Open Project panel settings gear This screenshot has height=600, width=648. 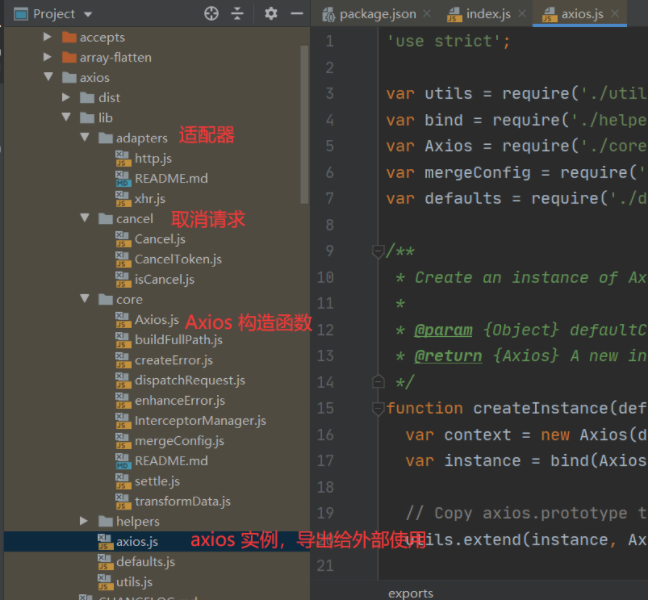pos(271,14)
